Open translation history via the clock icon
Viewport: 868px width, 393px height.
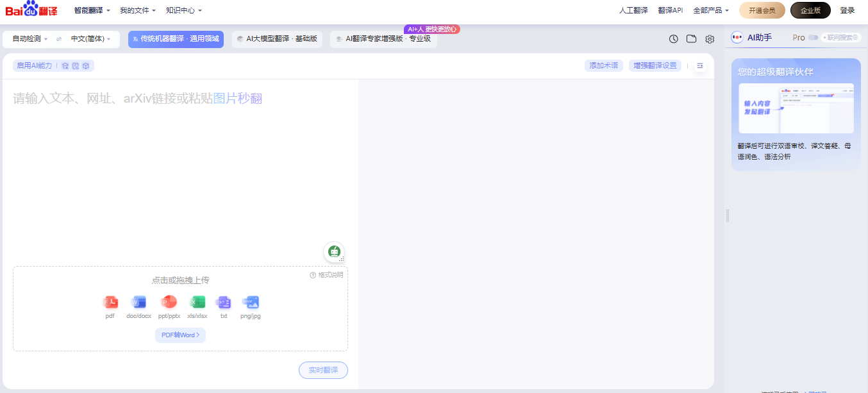click(673, 39)
